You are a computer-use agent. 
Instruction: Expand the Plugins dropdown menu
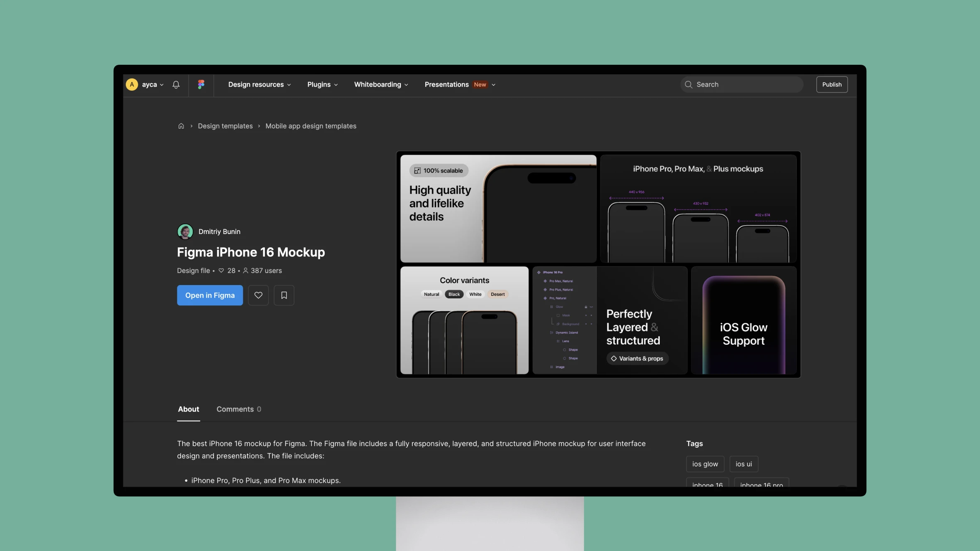tap(322, 84)
